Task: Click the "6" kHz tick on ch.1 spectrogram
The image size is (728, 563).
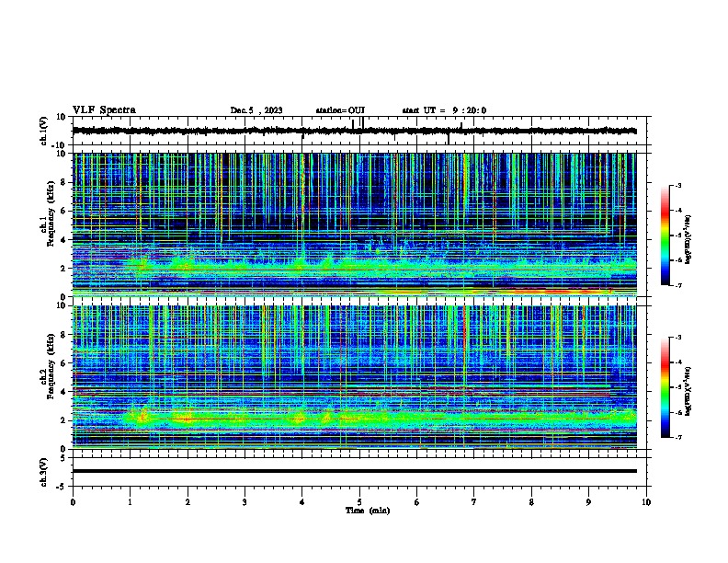Action: click(63, 211)
